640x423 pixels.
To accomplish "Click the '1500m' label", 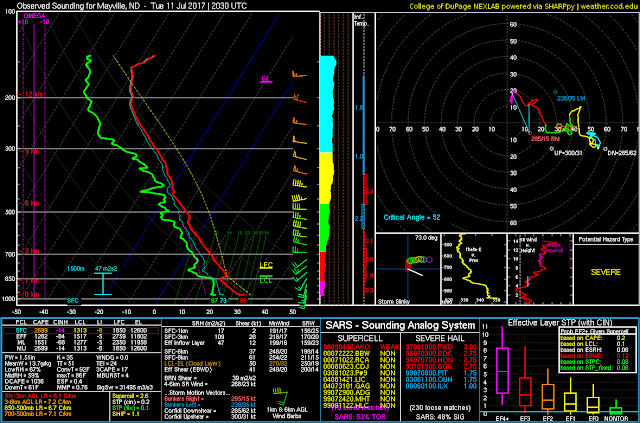I will 76,269.
